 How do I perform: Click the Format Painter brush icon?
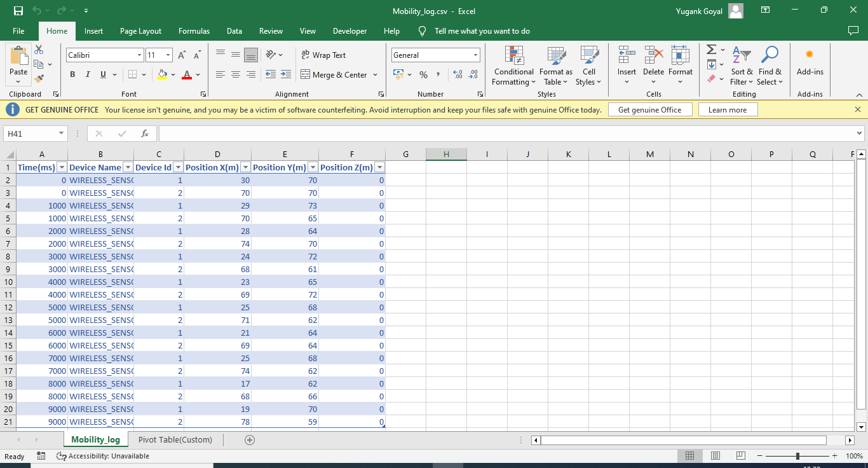(39, 79)
